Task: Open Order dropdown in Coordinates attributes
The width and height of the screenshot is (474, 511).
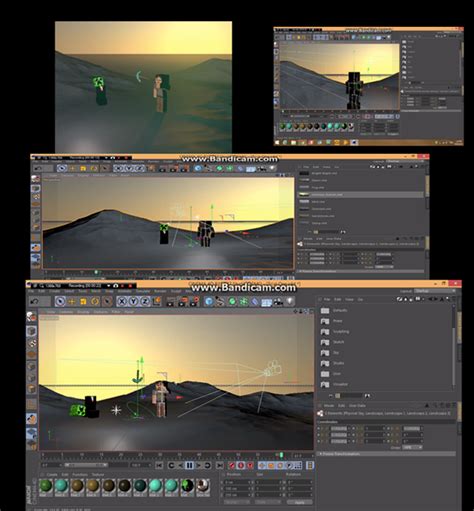Action: tap(413, 447)
